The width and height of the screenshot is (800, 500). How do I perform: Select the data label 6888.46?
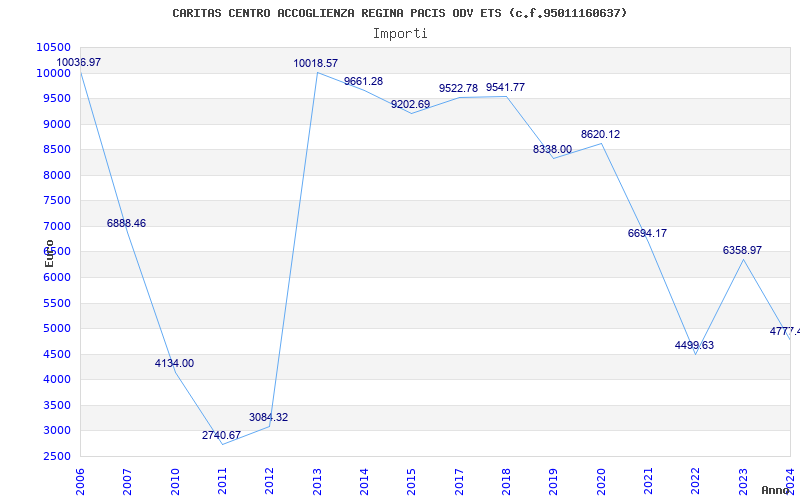click(127, 223)
